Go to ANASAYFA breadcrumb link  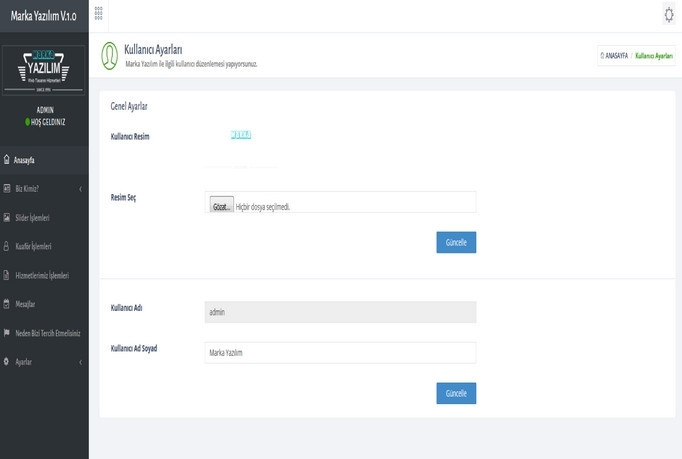[612, 57]
